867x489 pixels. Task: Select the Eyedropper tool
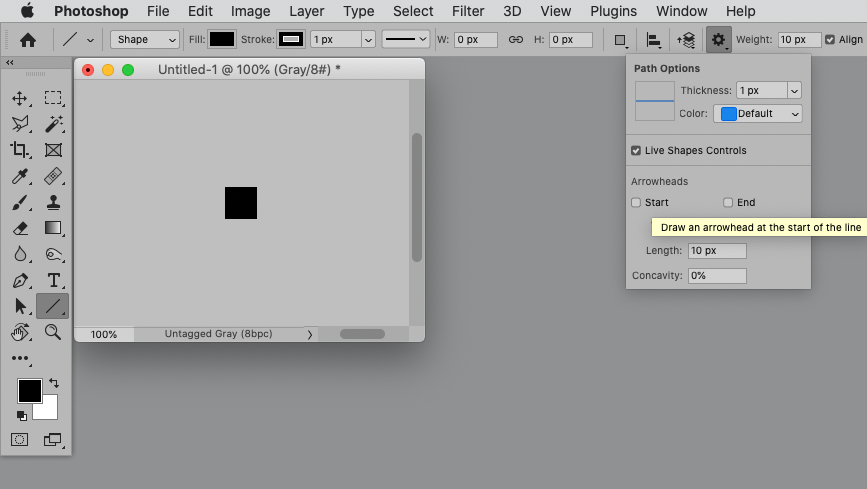20,176
